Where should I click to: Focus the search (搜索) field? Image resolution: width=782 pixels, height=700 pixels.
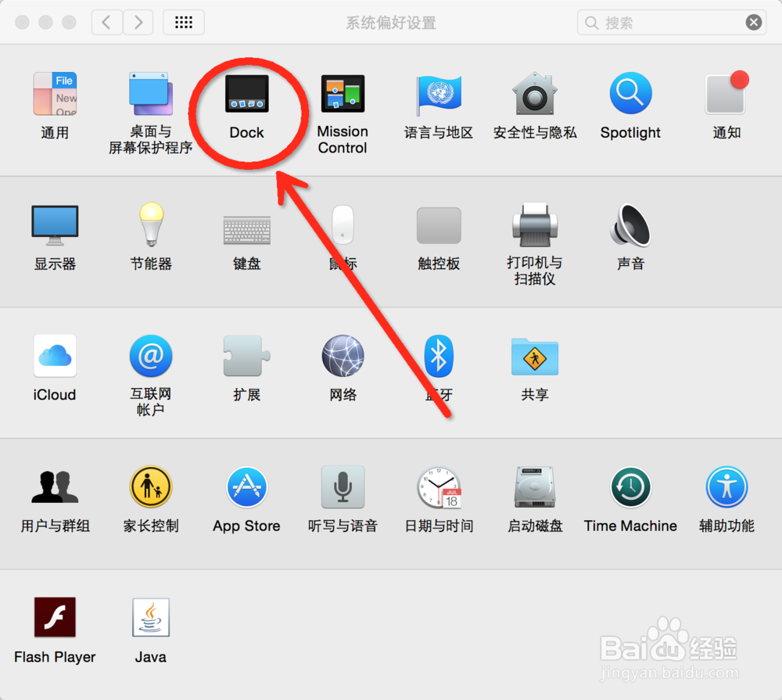(671, 23)
